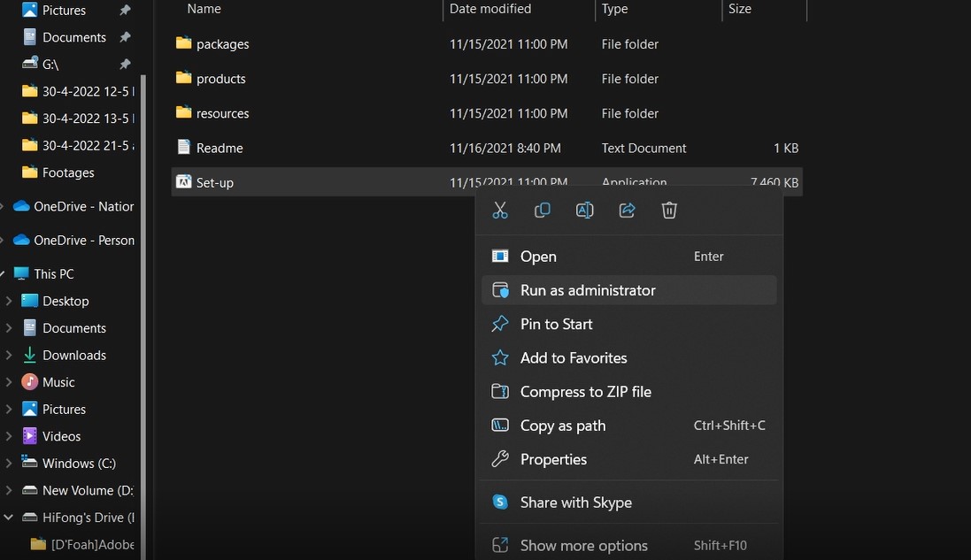Image resolution: width=971 pixels, height=560 pixels.
Task: Click the Adobe Set-up application file icon
Action: (184, 182)
